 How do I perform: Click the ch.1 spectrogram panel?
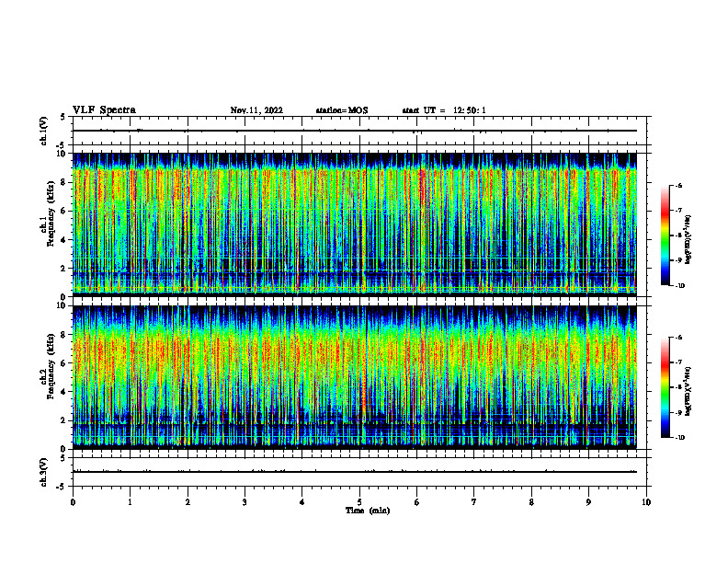(x=355, y=224)
